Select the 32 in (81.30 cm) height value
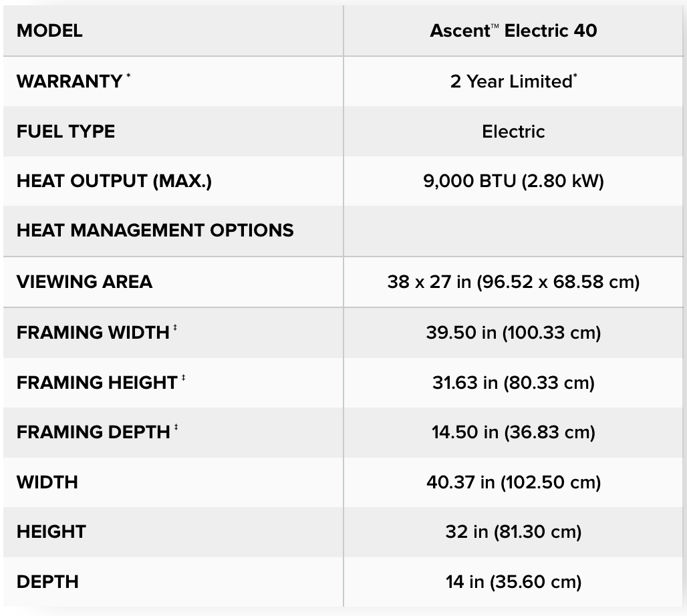687x616 pixels. point(513,532)
